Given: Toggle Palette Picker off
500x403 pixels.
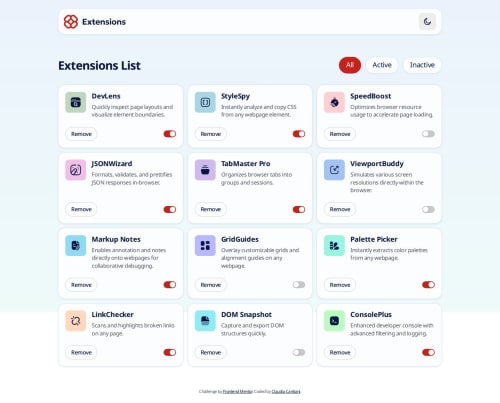Looking at the screenshot, I should pos(428,285).
